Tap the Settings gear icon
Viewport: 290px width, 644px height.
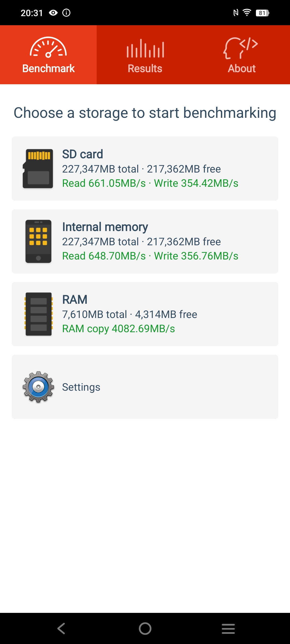point(38,387)
